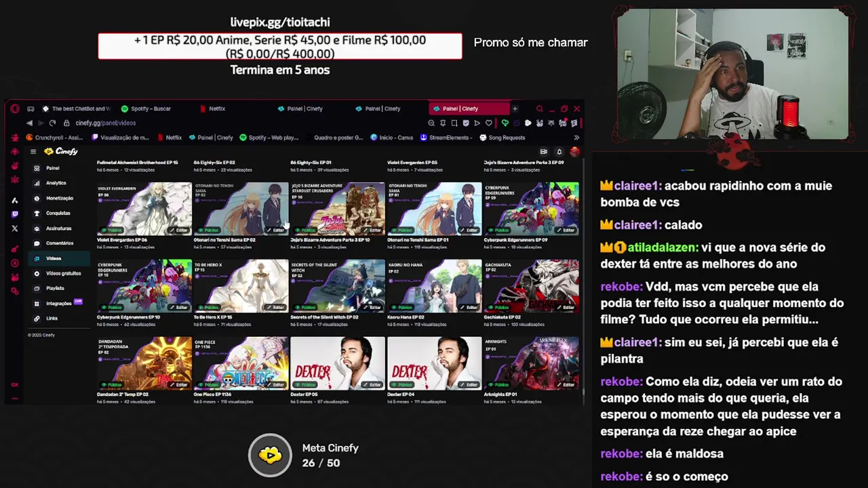Toggle Público visibility on To Be Hero X EP 15
Image resolution: width=868 pixels, height=488 pixels.
click(x=210, y=308)
